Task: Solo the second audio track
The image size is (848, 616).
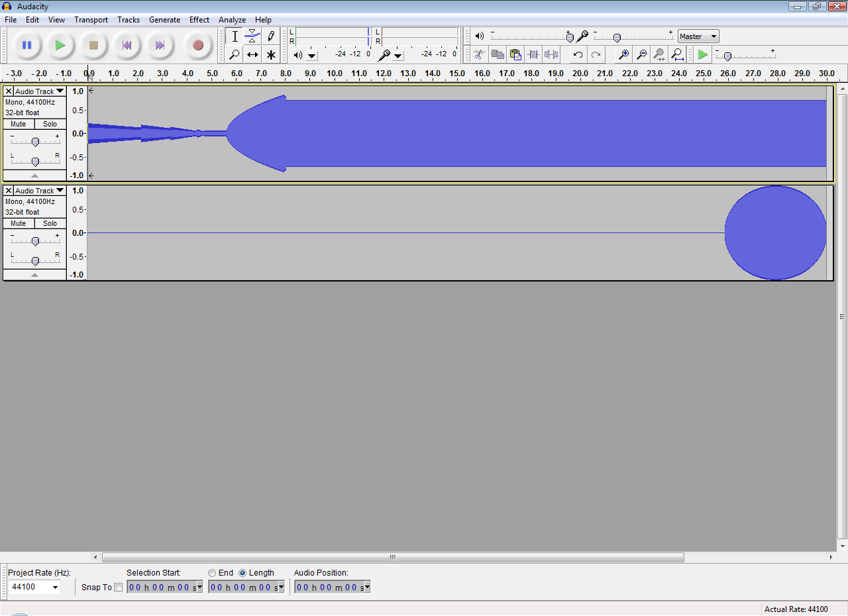Action: tap(50, 223)
